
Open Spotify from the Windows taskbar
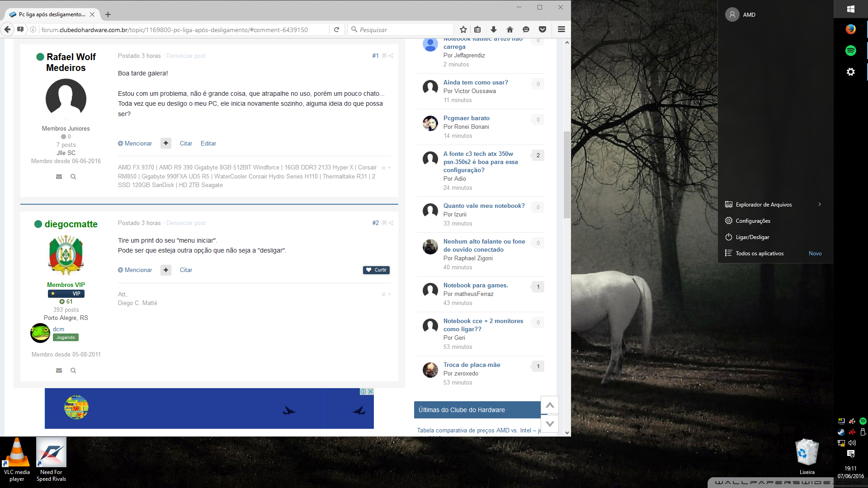(850, 50)
